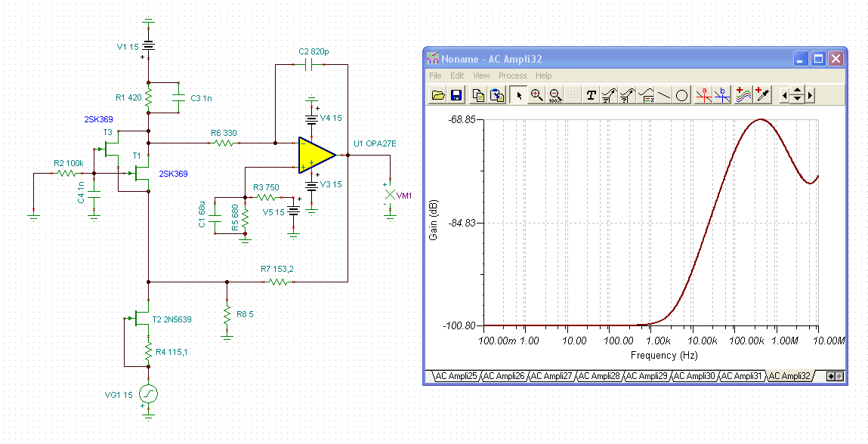Click the toolbar up arrow

tap(797, 91)
